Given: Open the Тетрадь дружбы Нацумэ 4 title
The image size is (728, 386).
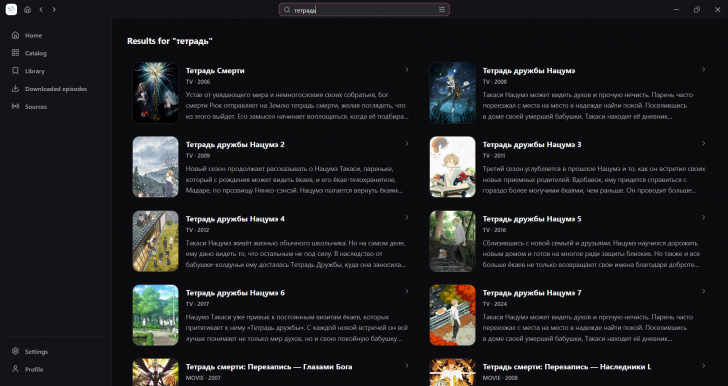Looking at the screenshot, I should (x=235, y=219).
